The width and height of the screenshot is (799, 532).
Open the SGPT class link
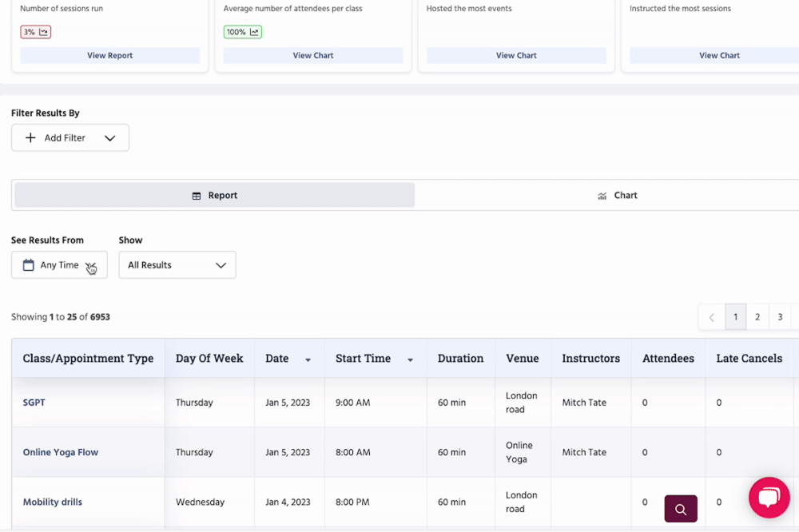click(34, 403)
